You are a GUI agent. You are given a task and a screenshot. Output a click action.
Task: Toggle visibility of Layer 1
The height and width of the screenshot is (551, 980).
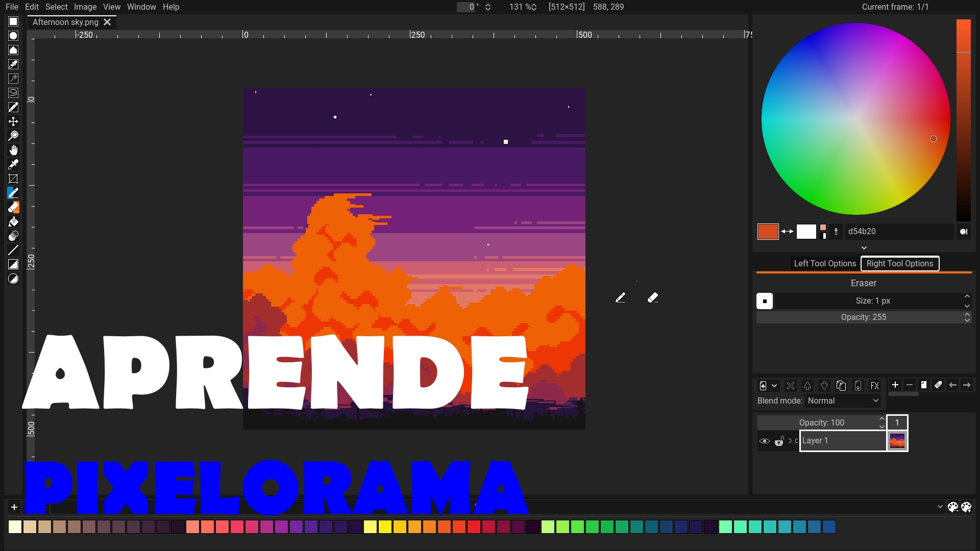click(765, 441)
